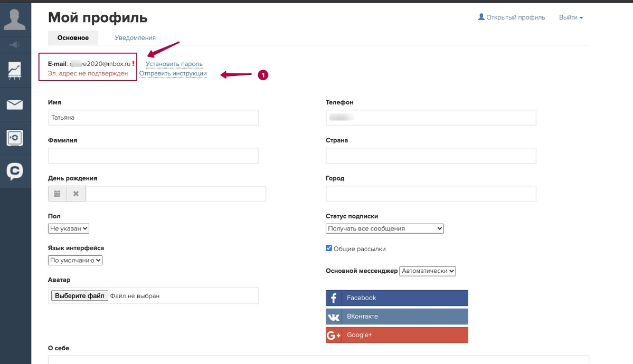Toggle the Общие рассылки checkbox
The image size is (633, 364).
[x=328, y=248]
